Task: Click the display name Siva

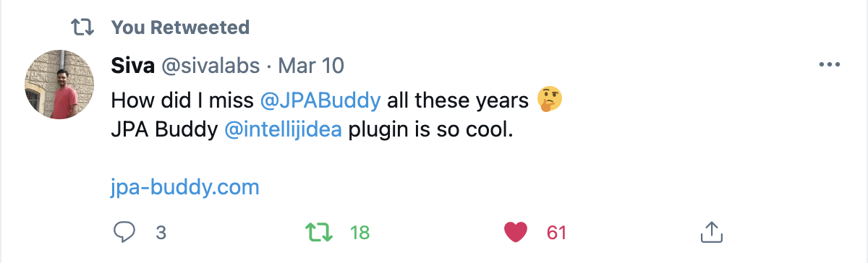Action: [x=132, y=66]
